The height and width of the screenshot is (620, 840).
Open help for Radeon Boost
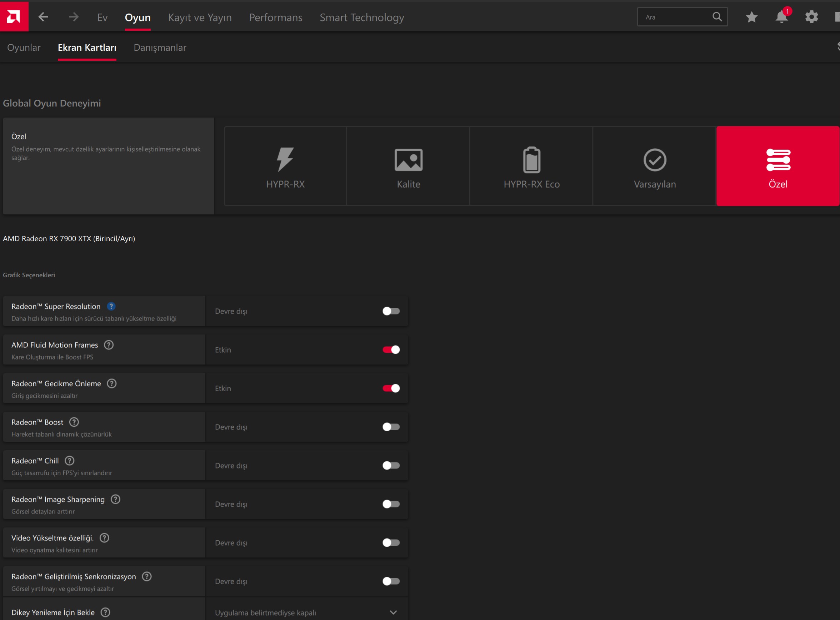coord(74,422)
